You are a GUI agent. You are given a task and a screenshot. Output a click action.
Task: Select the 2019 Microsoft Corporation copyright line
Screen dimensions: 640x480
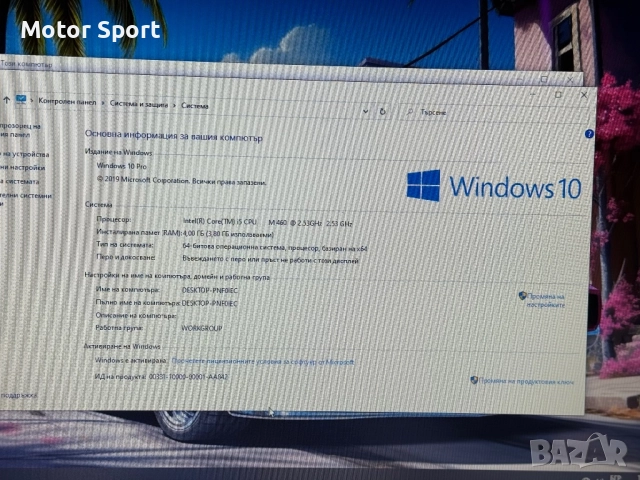(182, 180)
